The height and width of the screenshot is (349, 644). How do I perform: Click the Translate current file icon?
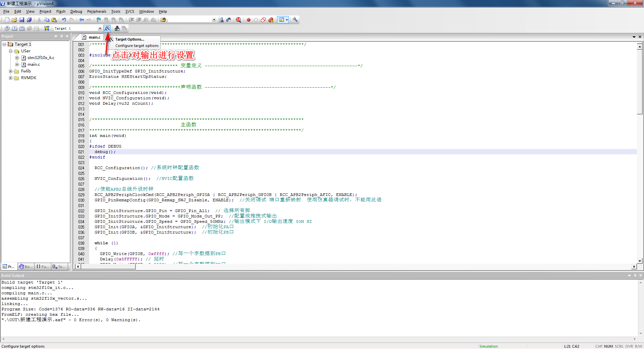[x=7, y=29]
